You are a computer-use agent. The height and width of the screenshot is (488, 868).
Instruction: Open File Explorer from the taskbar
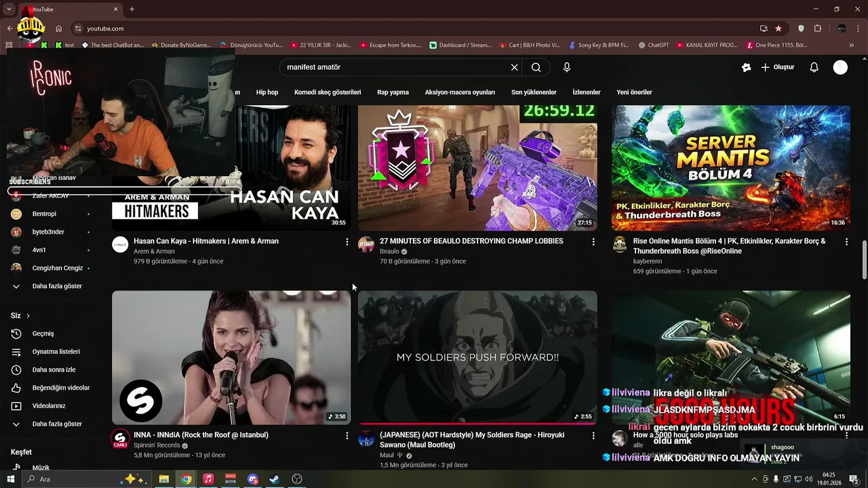point(163,479)
